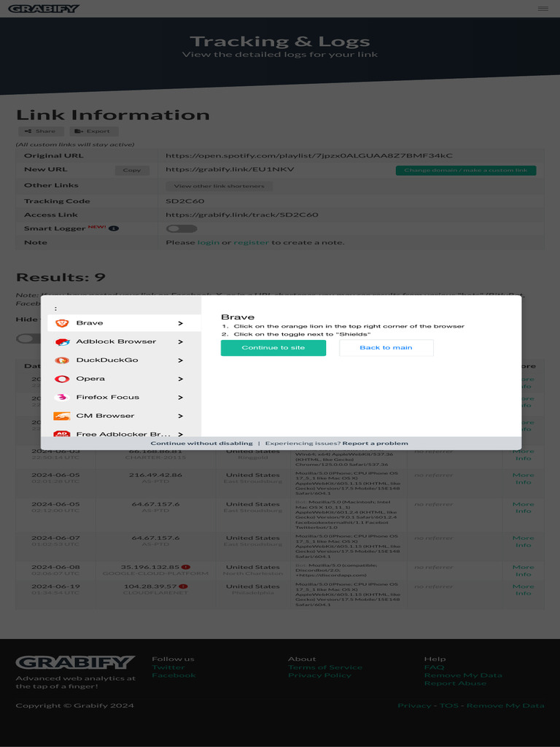
Task: Click the Back to main button
Action: (x=386, y=348)
